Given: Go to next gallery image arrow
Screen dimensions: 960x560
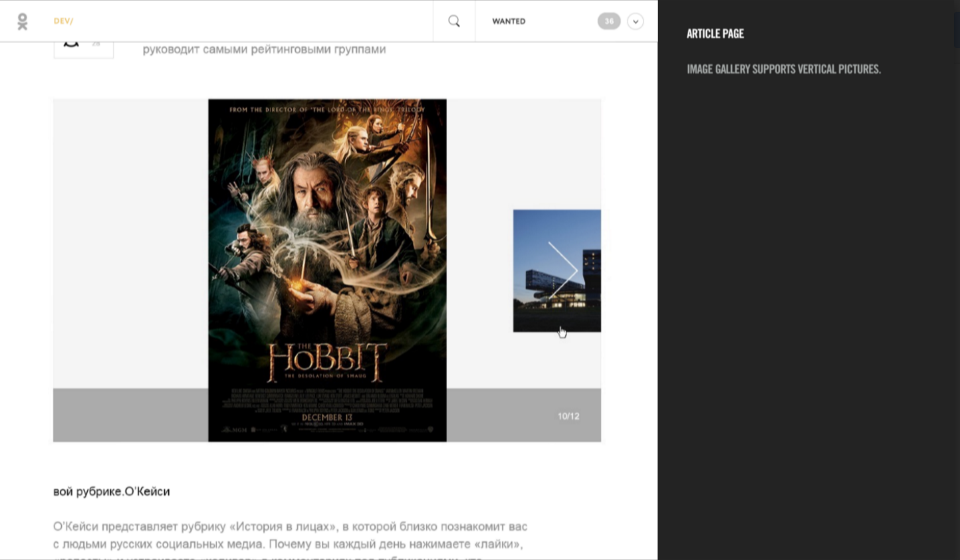Looking at the screenshot, I should point(562,270).
